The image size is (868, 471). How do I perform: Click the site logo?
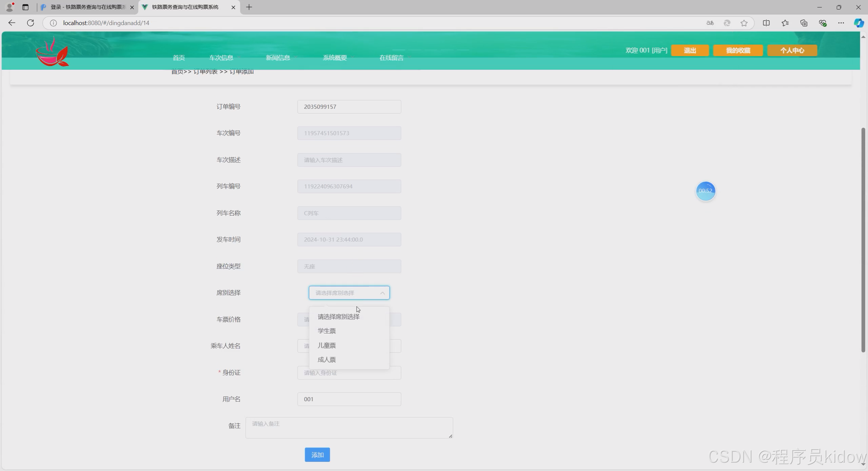click(x=53, y=52)
